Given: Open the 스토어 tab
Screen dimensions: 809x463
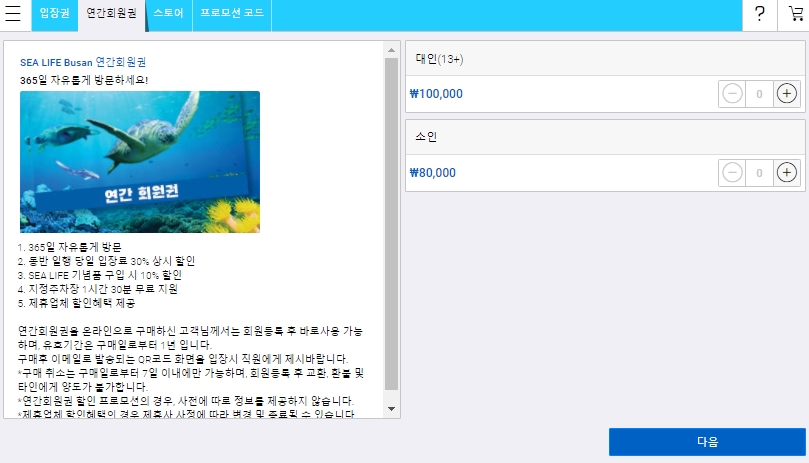Looking at the screenshot, I should click(x=169, y=15).
